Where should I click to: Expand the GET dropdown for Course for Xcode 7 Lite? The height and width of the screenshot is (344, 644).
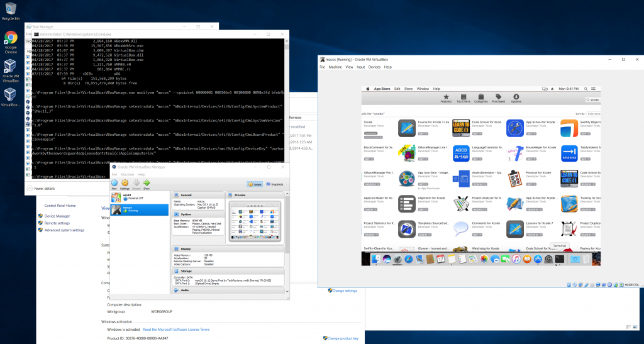tap(425, 134)
